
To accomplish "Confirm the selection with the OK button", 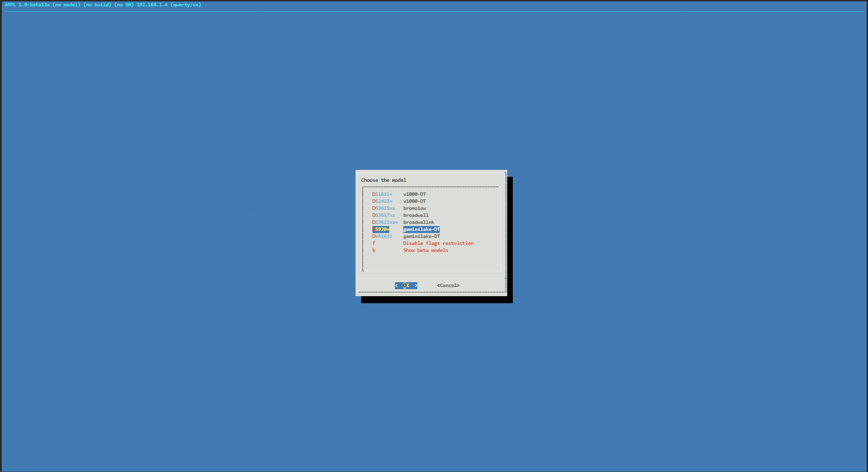I will (406, 285).
